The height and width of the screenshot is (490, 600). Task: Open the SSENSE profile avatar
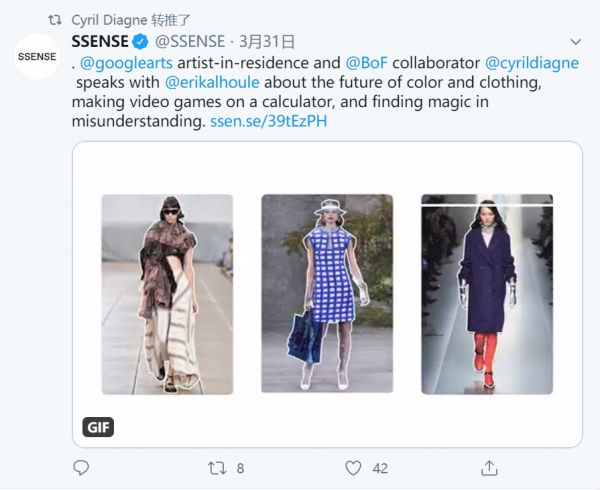coord(36,57)
